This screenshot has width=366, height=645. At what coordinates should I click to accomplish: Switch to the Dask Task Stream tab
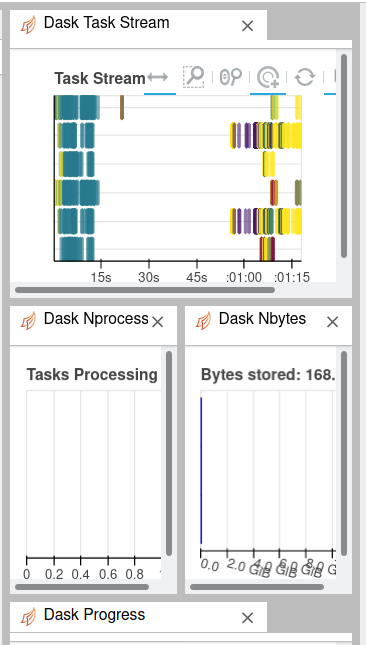point(107,23)
